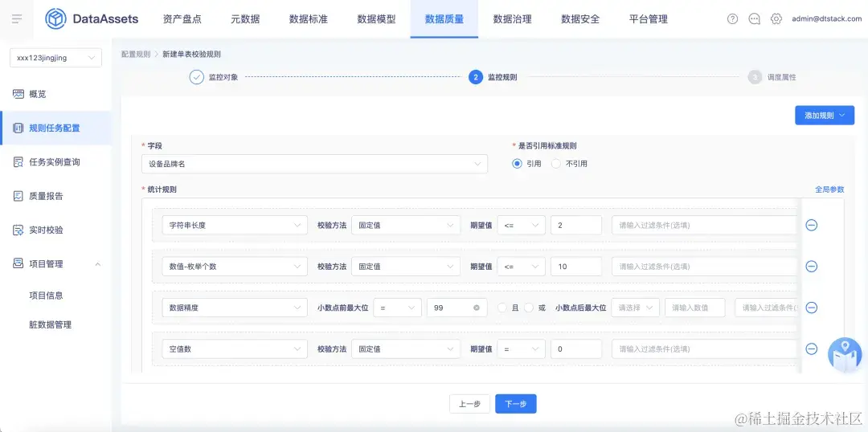Image resolution: width=868 pixels, height=432 pixels.
Task: Click the 项目管理 sidebar icon
Action: point(18,264)
